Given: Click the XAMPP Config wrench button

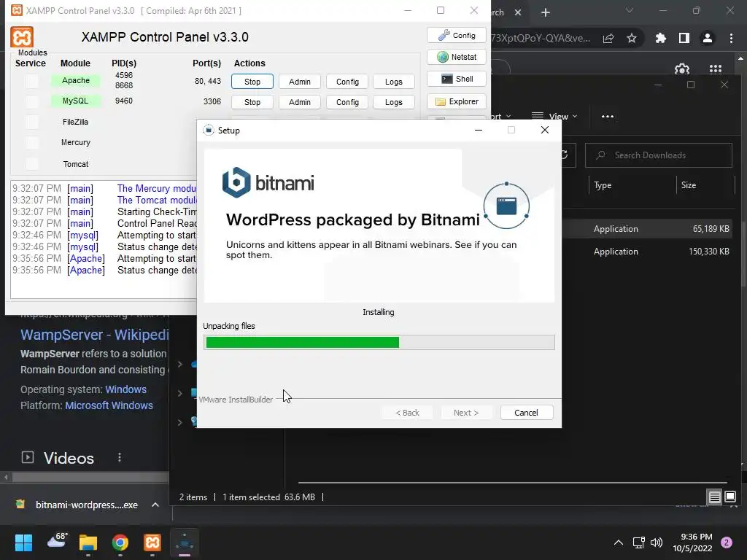Looking at the screenshot, I should coord(457,35).
